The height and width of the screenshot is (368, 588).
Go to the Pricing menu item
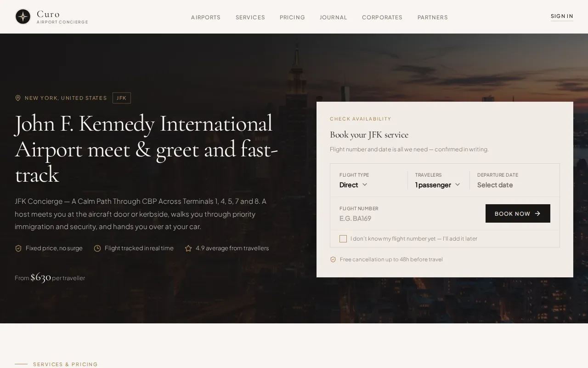tap(293, 17)
